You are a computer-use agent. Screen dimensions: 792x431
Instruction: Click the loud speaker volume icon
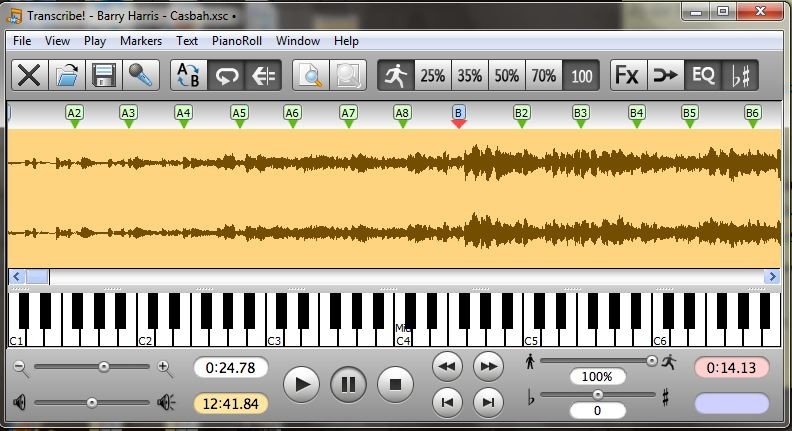click(166, 403)
